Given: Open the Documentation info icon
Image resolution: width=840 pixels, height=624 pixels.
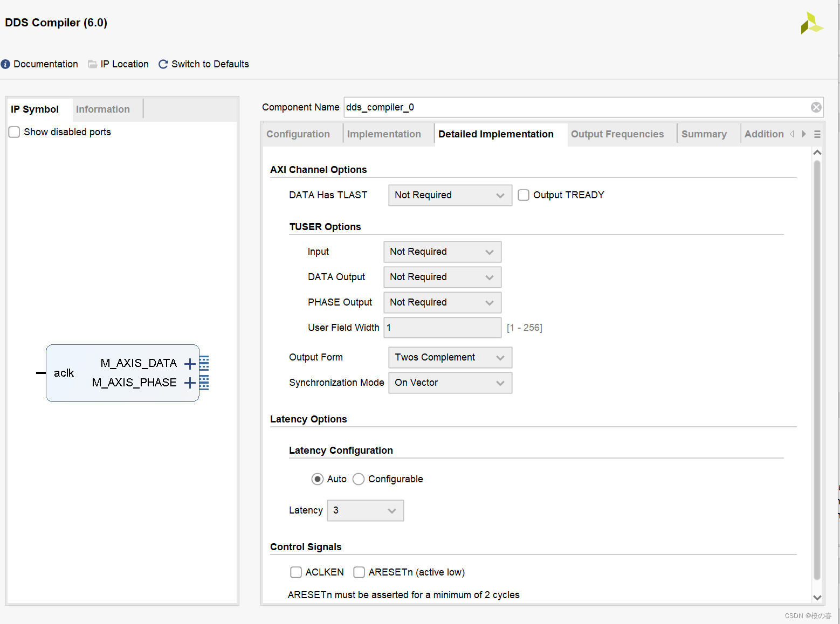Looking at the screenshot, I should (x=5, y=64).
